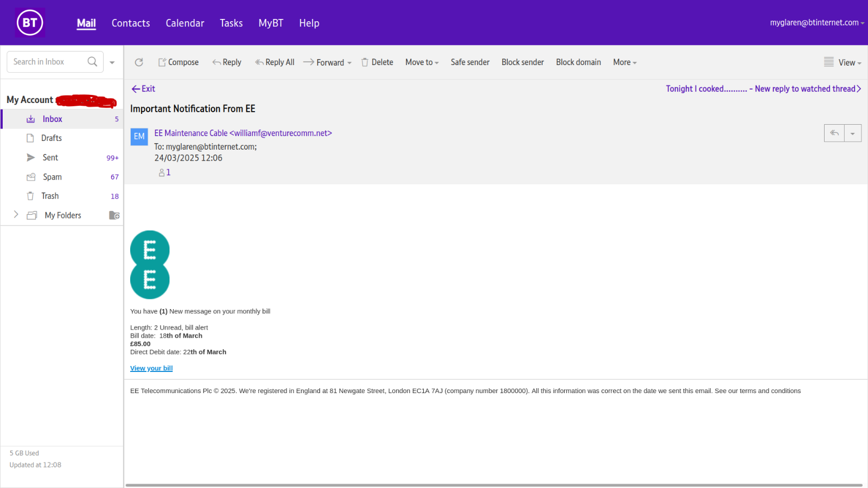Exit back to the message list
This screenshot has height=488, width=868.
(143, 89)
